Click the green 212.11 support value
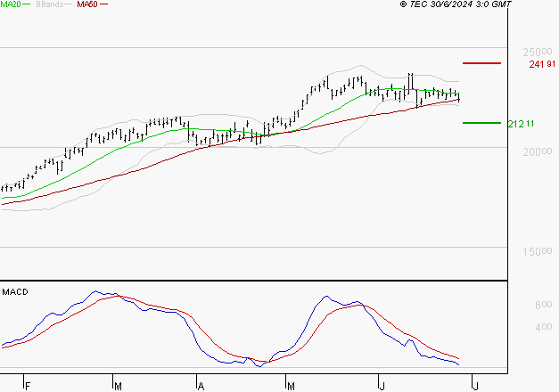 pyautogui.click(x=521, y=124)
